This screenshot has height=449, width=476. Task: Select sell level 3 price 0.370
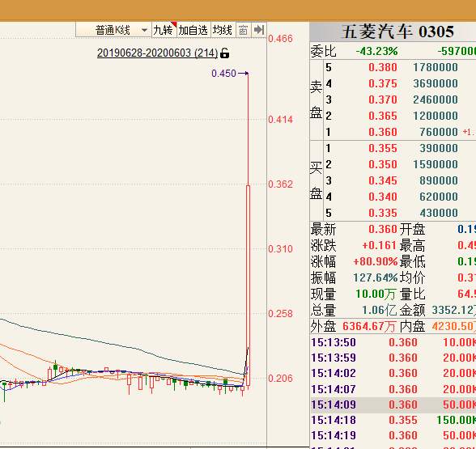382,100
